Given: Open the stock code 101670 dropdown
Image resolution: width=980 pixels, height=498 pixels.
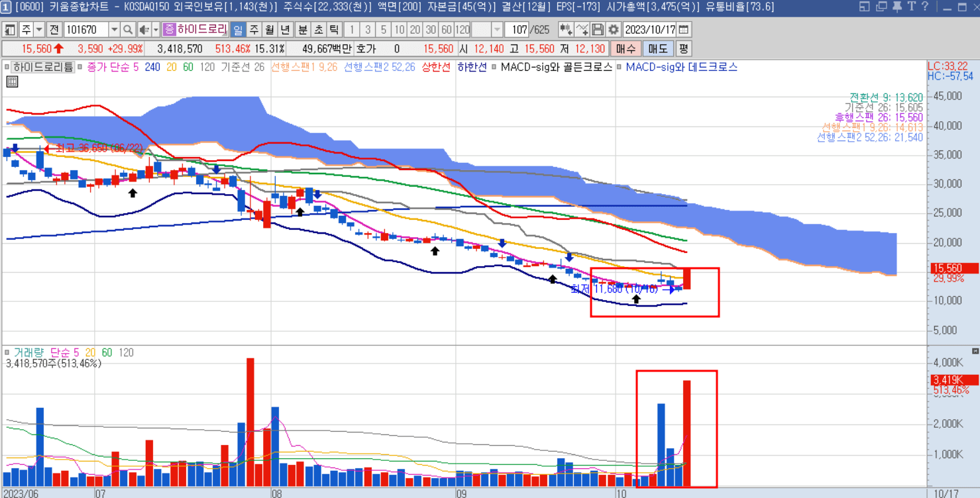Looking at the screenshot, I should point(114,30).
